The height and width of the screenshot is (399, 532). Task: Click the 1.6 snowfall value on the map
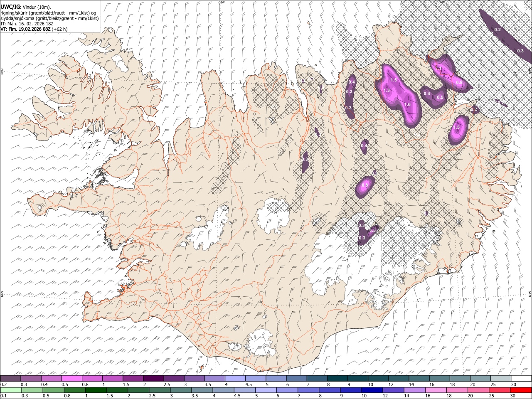coord(407,105)
